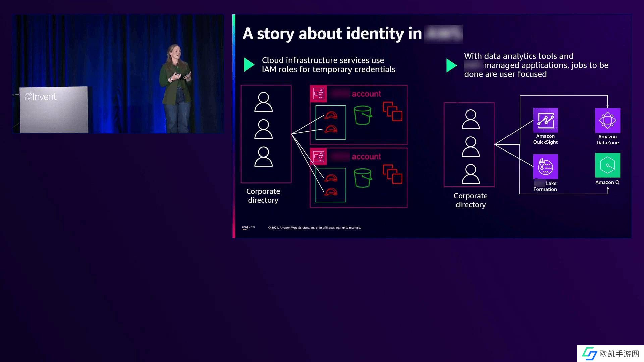The width and height of the screenshot is (644, 362).
Task: Click the "Amazon Q" caption text
Action: point(607,182)
